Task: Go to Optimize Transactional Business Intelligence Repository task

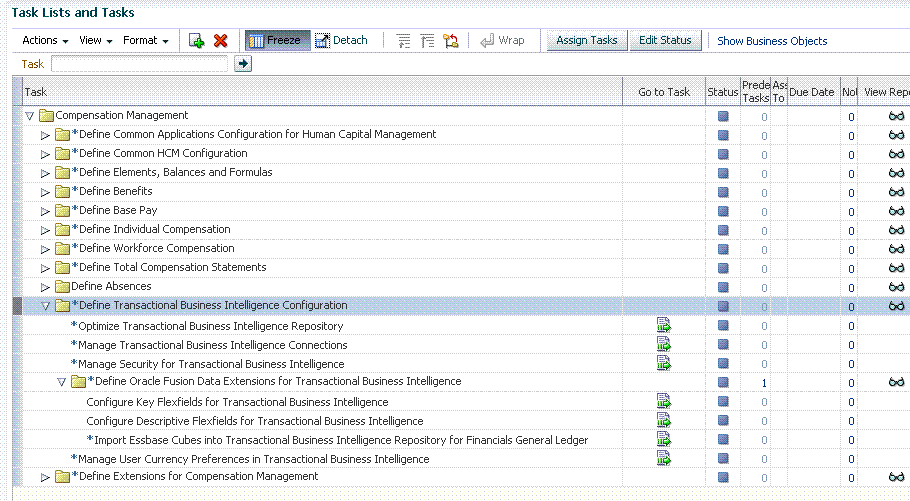Action: tap(663, 325)
